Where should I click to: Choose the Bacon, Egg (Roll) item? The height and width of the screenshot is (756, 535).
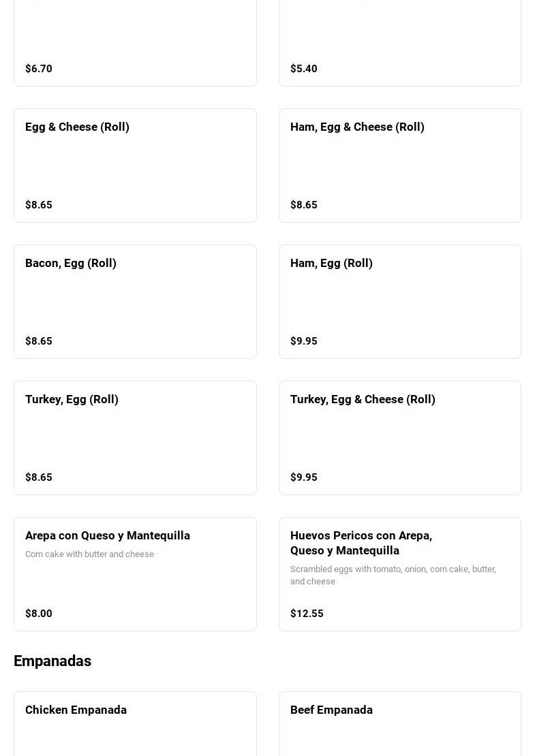tap(135, 302)
